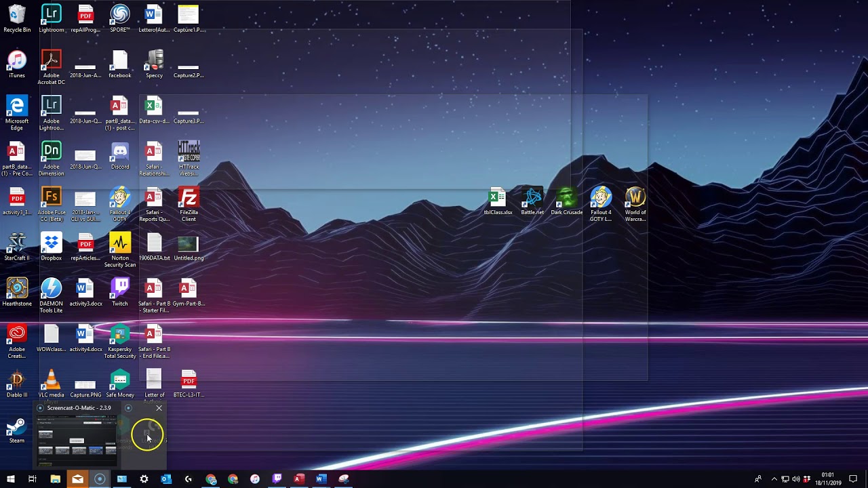Launch World of Warcraft desktop shortcut

point(635,205)
